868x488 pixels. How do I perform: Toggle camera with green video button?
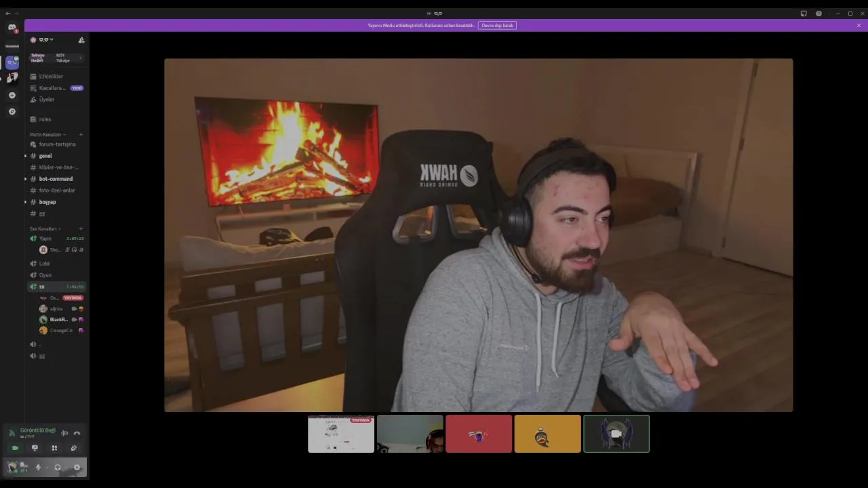click(x=15, y=448)
